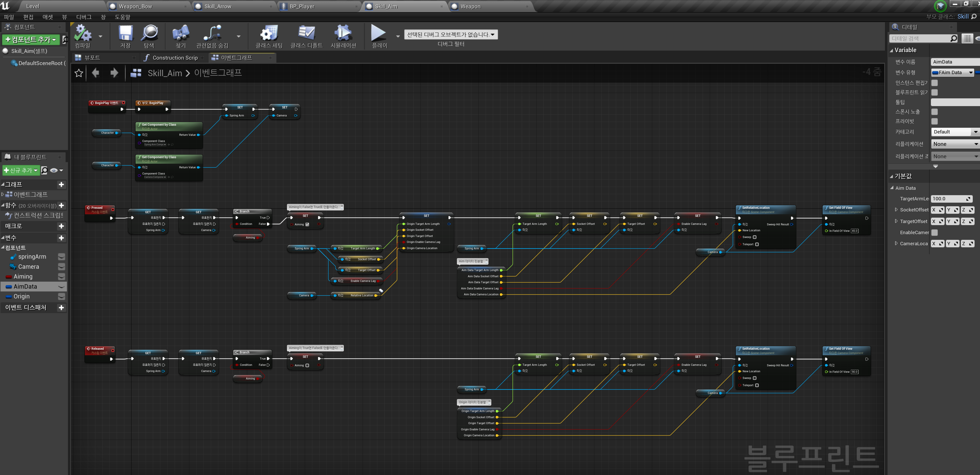Toggle the 프라이빗 checkbox
This screenshot has height=475, width=980.
tap(934, 121)
